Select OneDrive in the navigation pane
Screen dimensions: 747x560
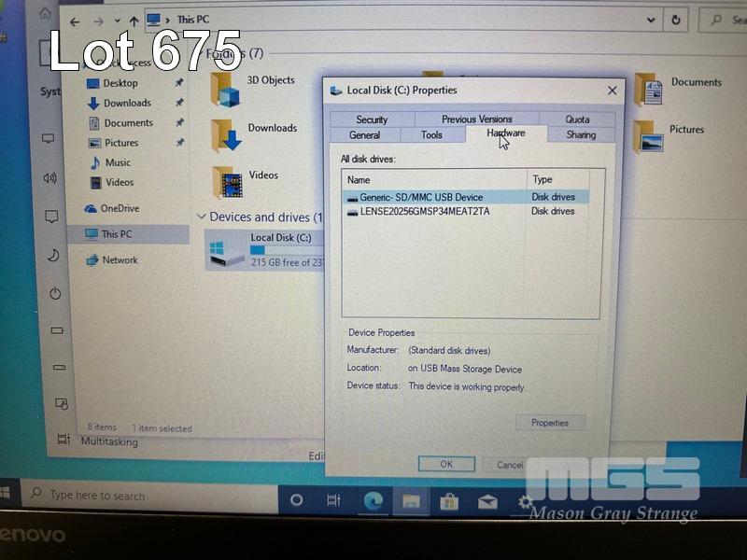[x=119, y=208]
